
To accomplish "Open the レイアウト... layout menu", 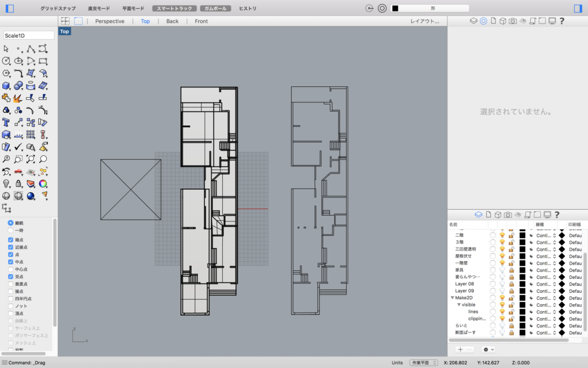I will 424,21.
